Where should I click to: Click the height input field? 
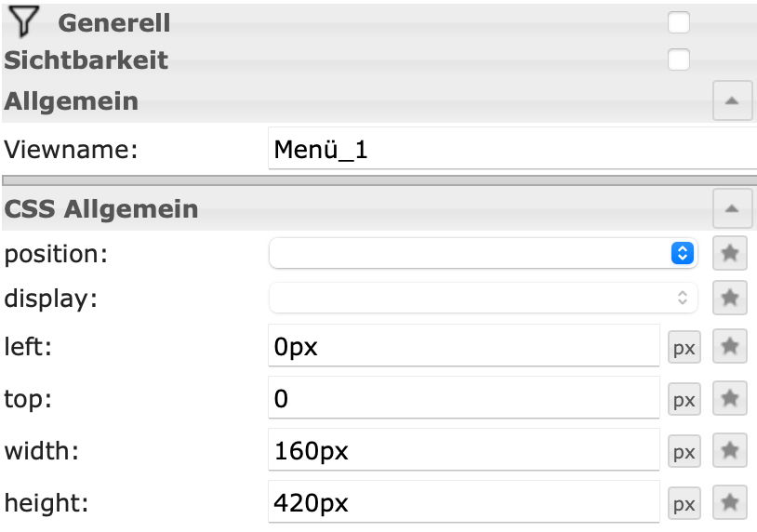tap(463, 504)
